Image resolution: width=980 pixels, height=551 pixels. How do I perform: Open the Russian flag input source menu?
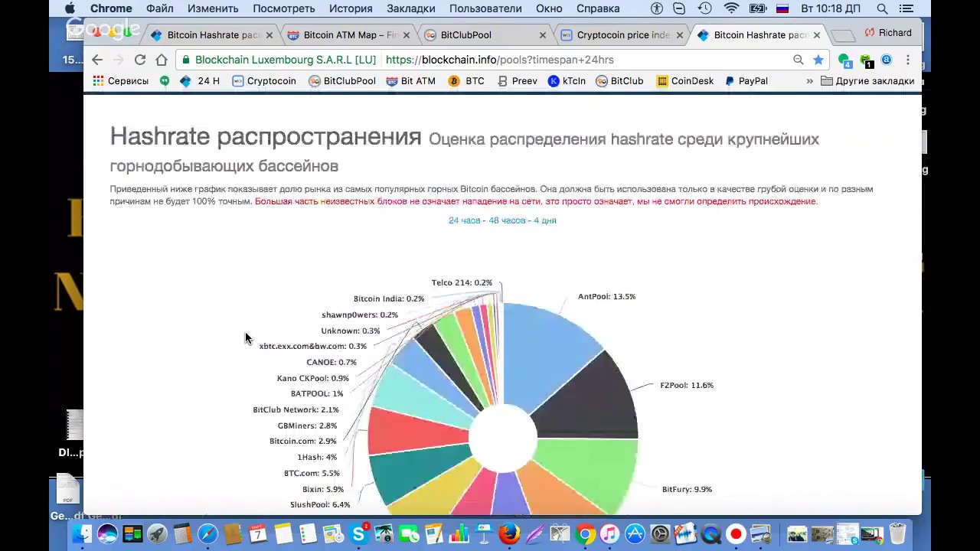(x=782, y=8)
